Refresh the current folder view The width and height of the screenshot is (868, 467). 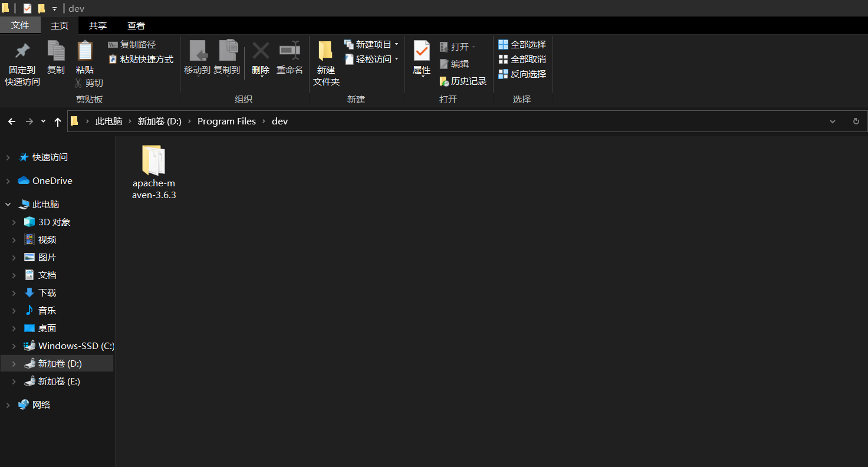(856, 121)
